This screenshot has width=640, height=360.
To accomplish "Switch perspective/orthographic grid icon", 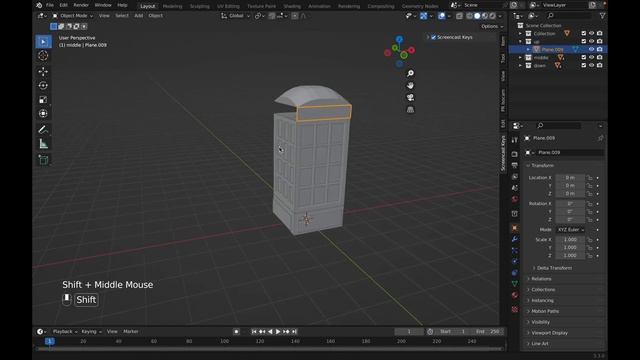I will tap(410, 110).
